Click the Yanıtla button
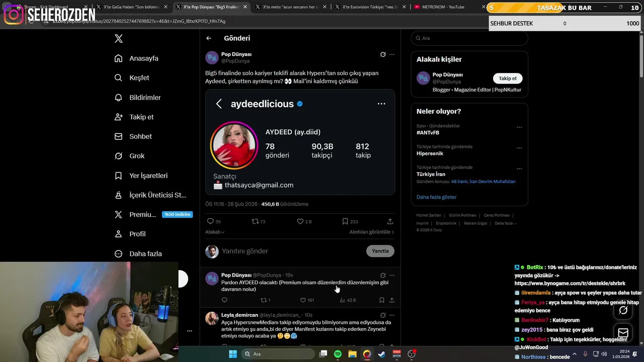 (380, 251)
